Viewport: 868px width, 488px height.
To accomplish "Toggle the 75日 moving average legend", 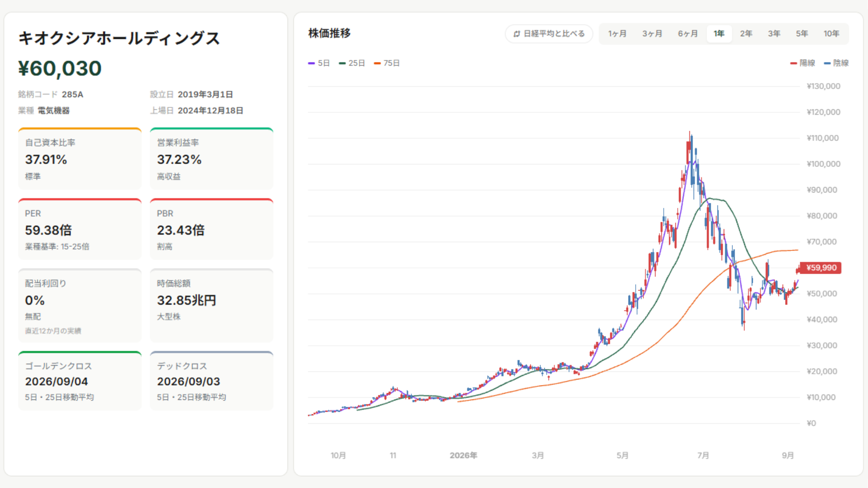I will pos(387,63).
